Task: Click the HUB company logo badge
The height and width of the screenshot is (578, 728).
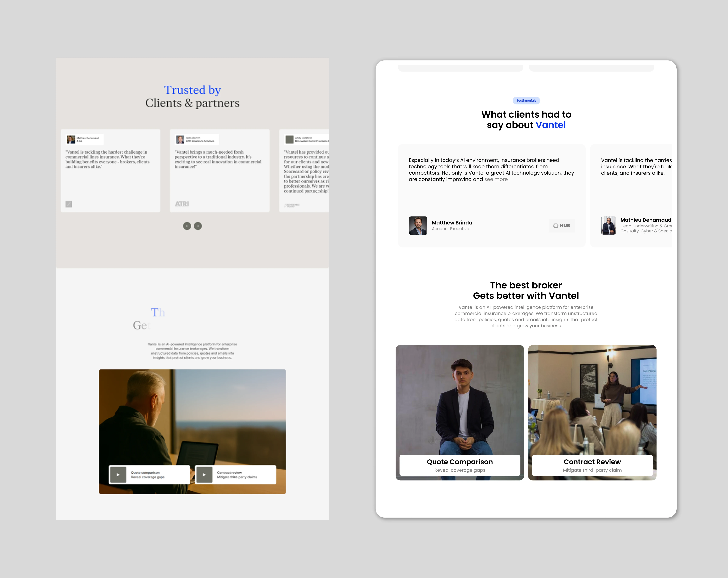Action: click(561, 226)
